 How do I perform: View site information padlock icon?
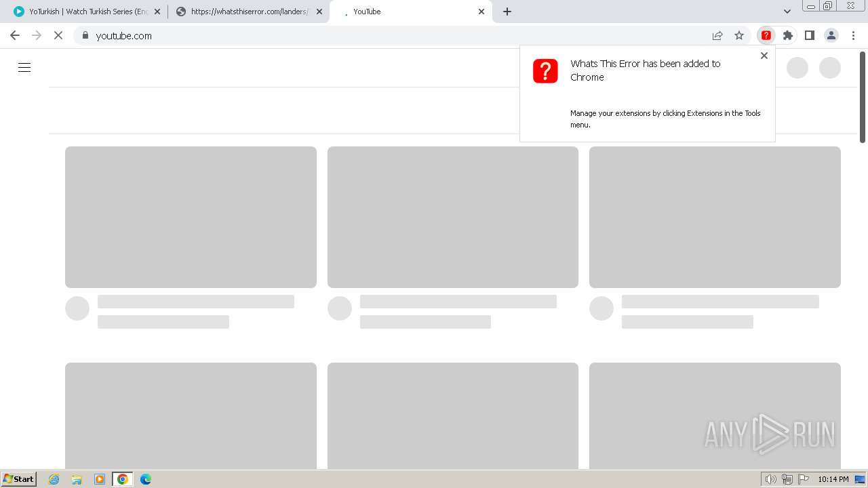tap(85, 35)
